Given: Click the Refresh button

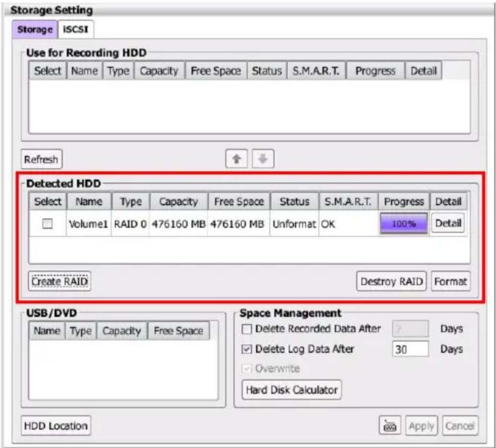Looking at the screenshot, I should 42,159.
